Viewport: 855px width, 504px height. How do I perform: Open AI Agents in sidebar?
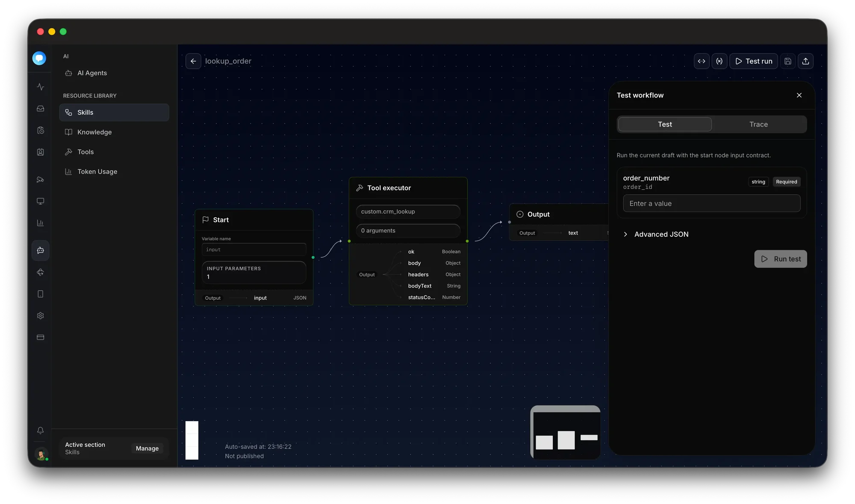click(114, 73)
